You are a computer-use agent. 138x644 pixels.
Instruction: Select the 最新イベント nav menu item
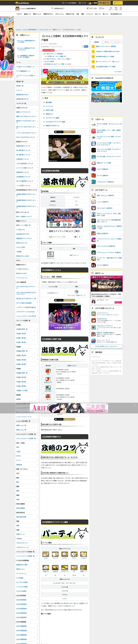(37, 14)
